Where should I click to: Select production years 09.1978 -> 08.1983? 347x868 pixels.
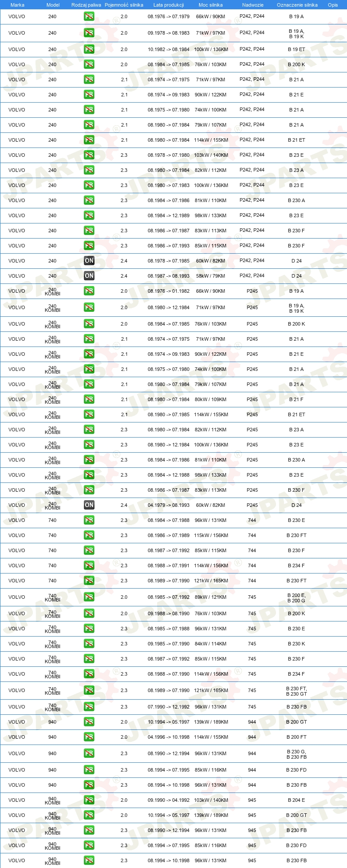click(x=169, y=33)
